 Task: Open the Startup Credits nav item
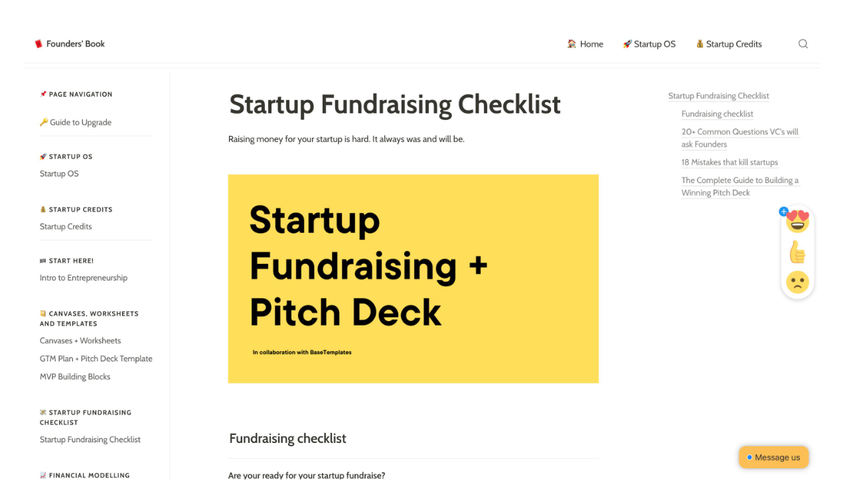pyautogui.click(x=729, y=44)
